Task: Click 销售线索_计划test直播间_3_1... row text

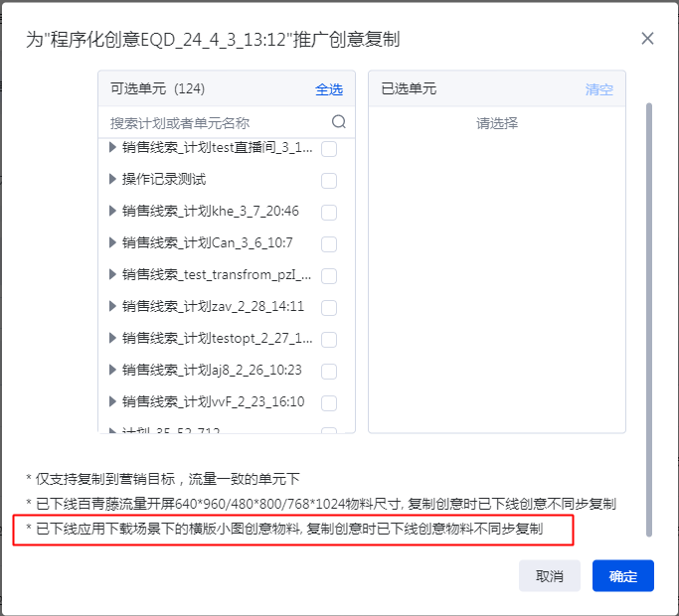Action: (218, 148)
